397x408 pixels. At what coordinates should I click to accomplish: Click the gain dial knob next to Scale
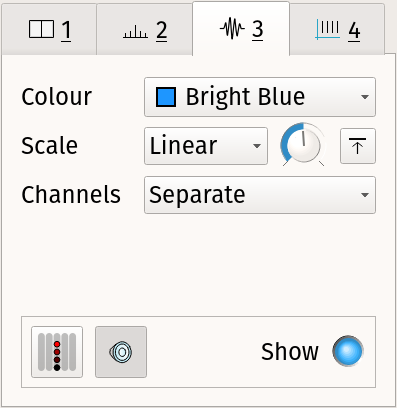click(303, 144)
